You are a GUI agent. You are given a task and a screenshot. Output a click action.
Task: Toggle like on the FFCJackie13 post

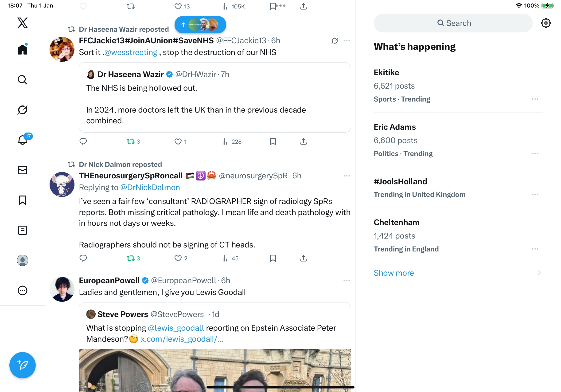tap(178, 141)
